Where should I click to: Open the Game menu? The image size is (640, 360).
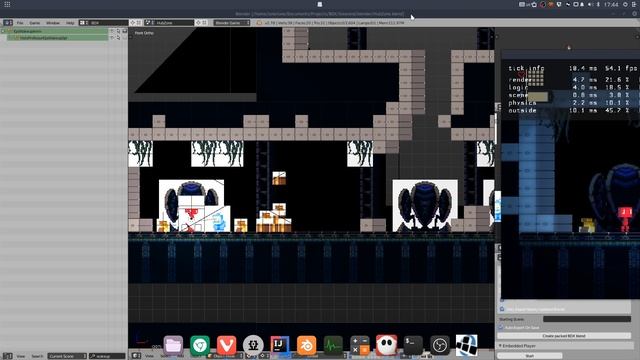(35, 23)
